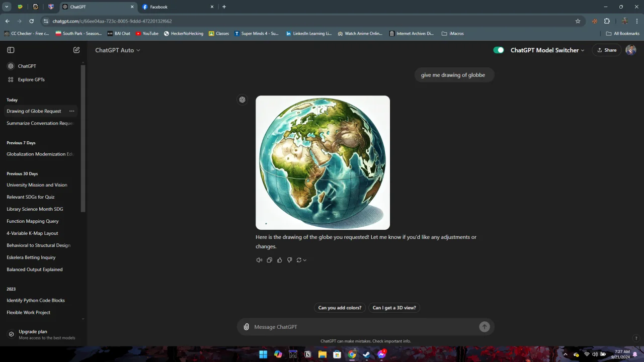Collapse the ChatGPT sidebar panel
Image resolution: width=644 pixels, height=362 pixels.
coord(11,50)
